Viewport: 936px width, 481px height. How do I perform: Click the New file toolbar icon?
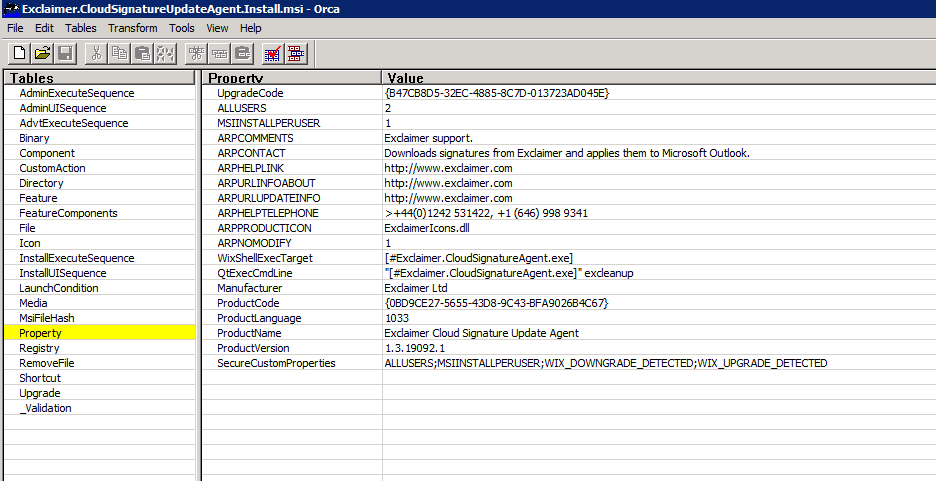click(19, 53)
